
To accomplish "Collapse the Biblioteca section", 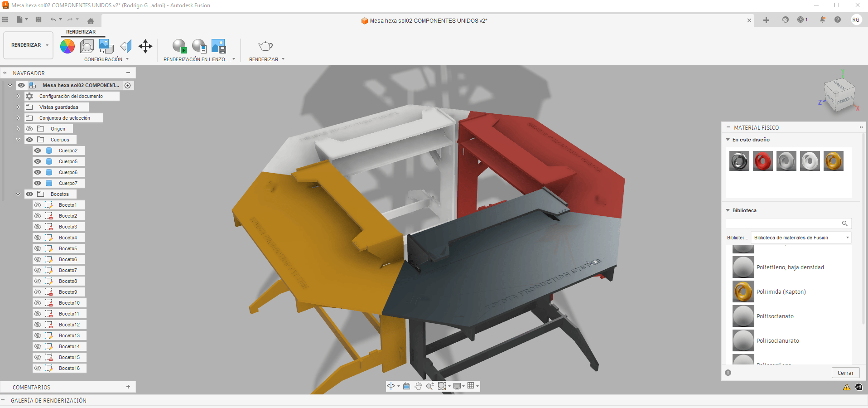I will 728,210.
